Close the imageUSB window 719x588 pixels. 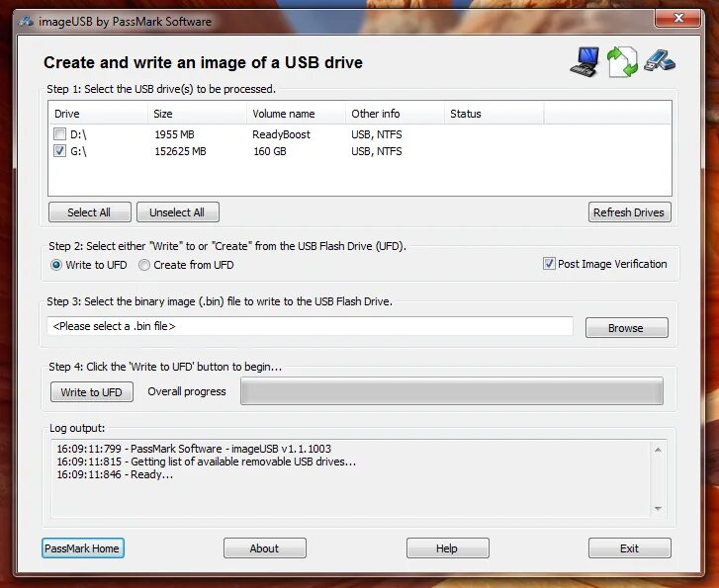[678, 18]
